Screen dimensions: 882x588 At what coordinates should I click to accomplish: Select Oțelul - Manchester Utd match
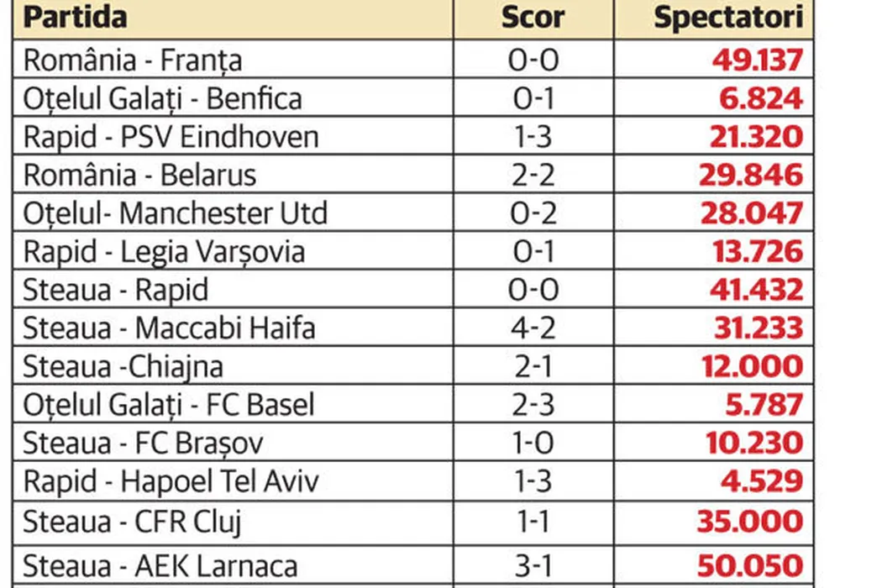point(175,213)
